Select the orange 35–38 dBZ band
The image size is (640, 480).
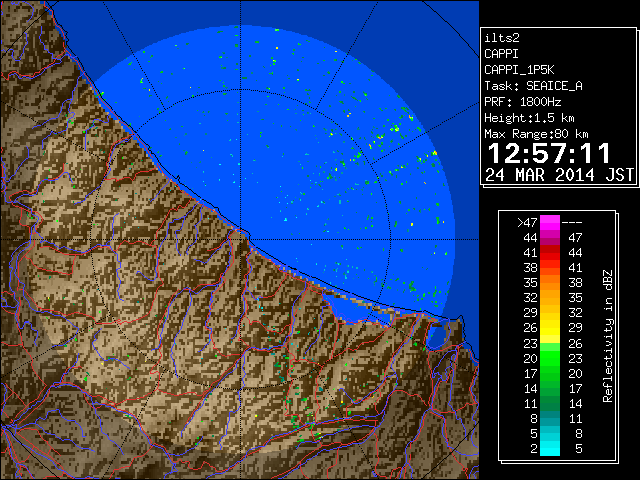pos(550,283)
